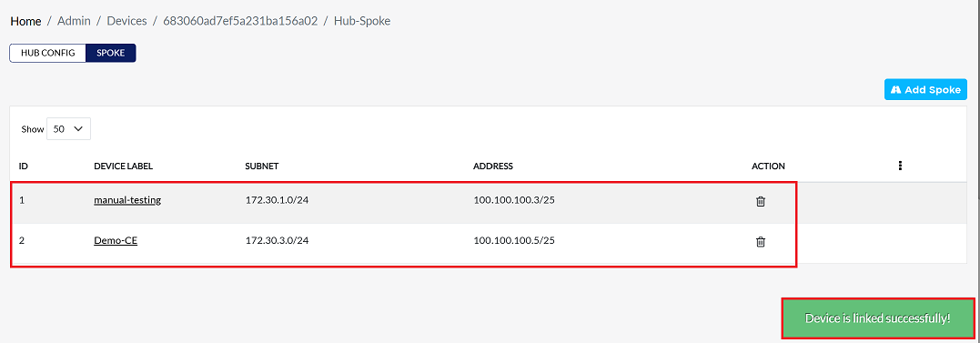Open the table column options kebab menu
Viewport: 980px width, 343px height.
(900, 166)
